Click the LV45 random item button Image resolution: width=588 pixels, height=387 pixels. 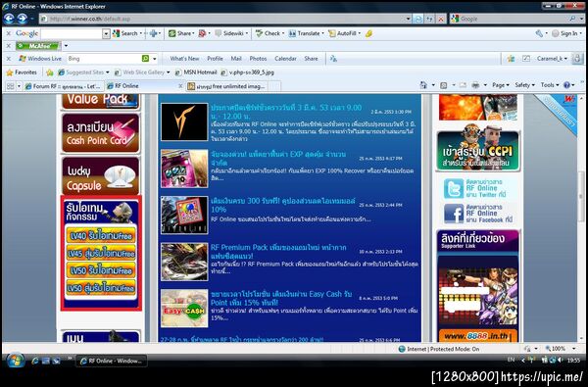click(101, 254)
